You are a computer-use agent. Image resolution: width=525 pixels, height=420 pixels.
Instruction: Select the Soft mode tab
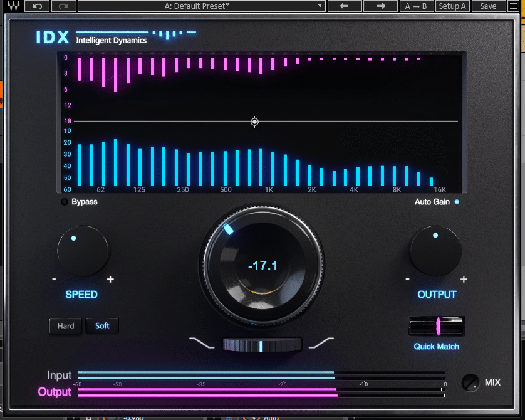click(101, 326)
